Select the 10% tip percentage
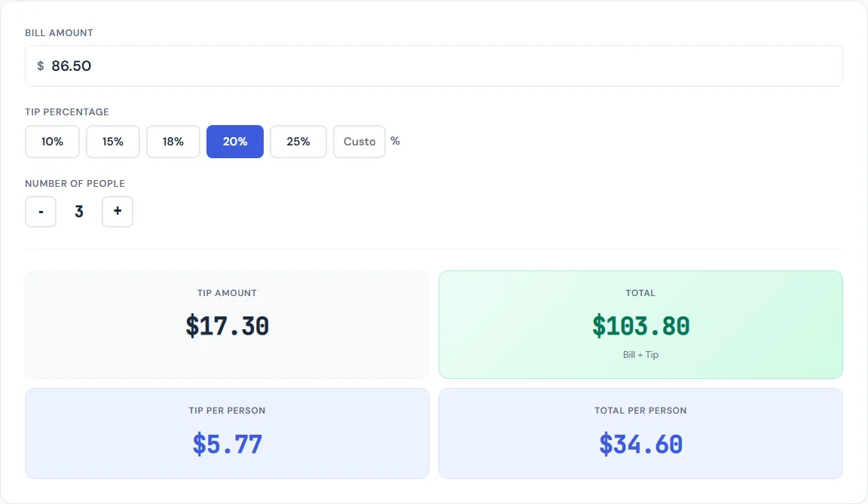The image size is (868, 504). point(52,142)
